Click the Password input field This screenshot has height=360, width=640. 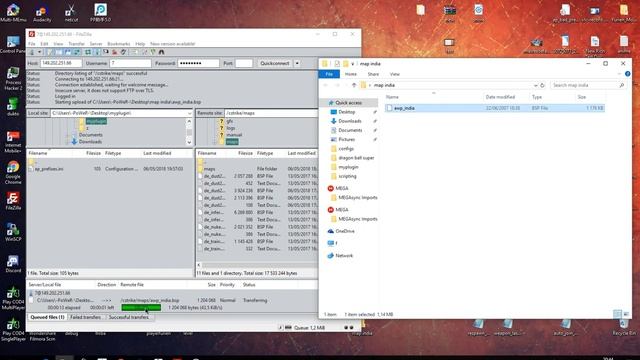tap(198, 63)
